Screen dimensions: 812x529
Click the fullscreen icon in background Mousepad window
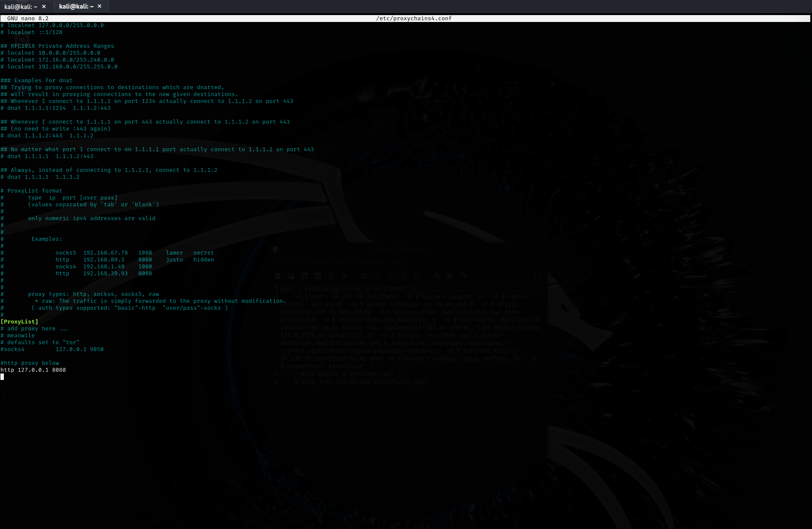pyautogui.click(x=537, y=276)
